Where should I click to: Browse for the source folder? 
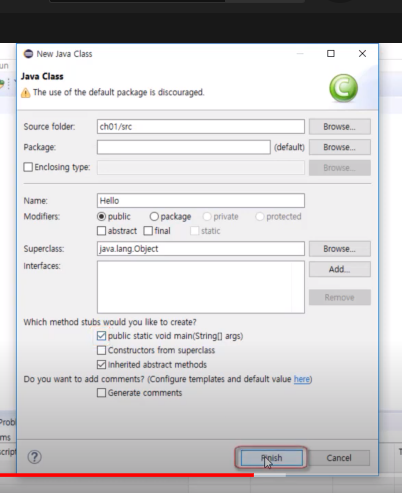[340, 127]
